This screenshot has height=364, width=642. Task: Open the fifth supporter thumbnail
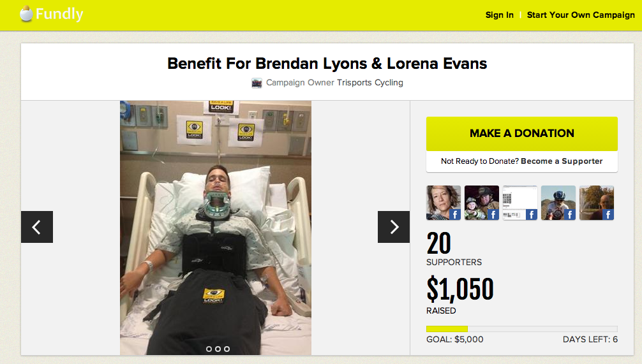pyautogui.click(x=597, y=203)
